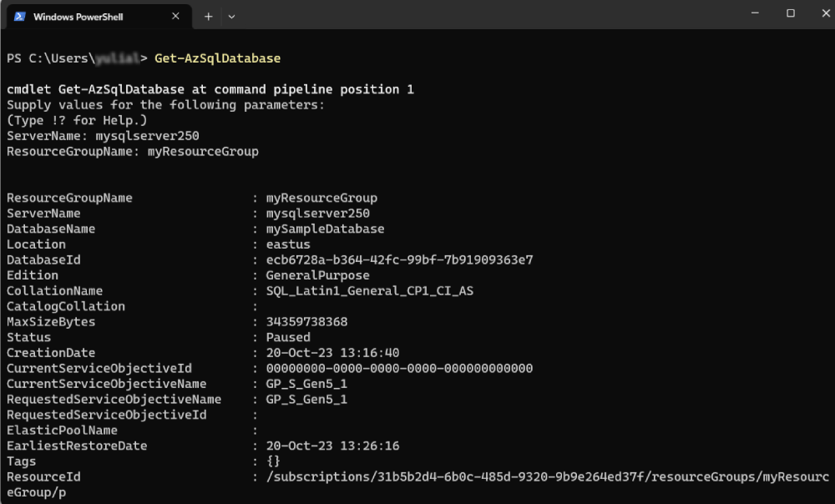Image resolution: width=835 pixels, height=504 pixels.
Task: Click the CurrentServiceObjectiveId zero GUID value
Action: [399, 368]
